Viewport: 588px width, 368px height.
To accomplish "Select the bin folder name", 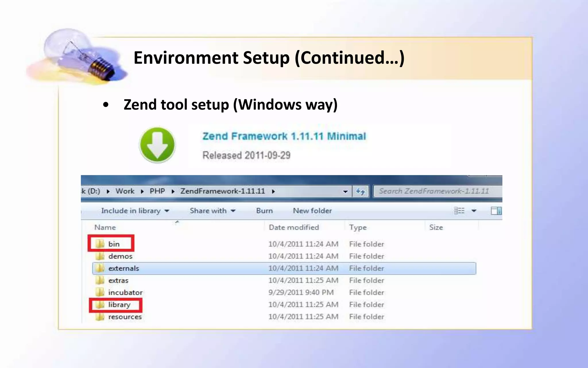I will [114, 244].
